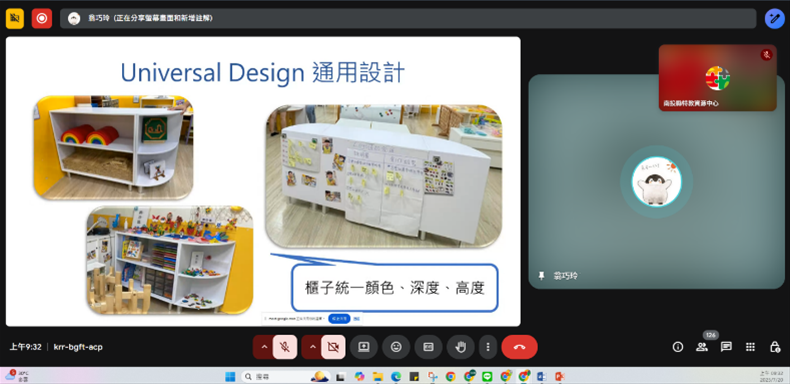Screen dimensions: 790x384
Task: Click the presenter banner for 翁巧玲
Action: click(x=408, y=19)
